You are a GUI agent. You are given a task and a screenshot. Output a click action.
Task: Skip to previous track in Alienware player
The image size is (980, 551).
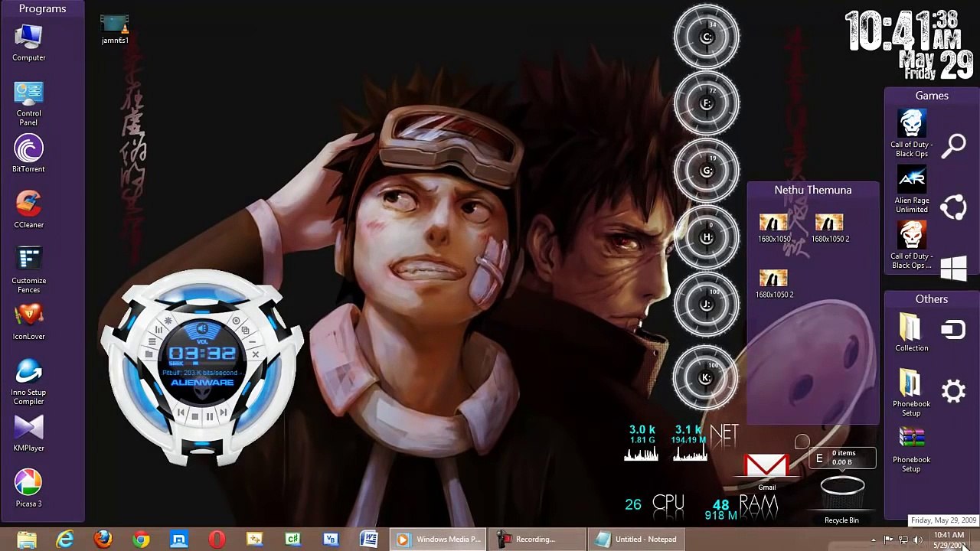pyautogui.click(x=181, y=413)
